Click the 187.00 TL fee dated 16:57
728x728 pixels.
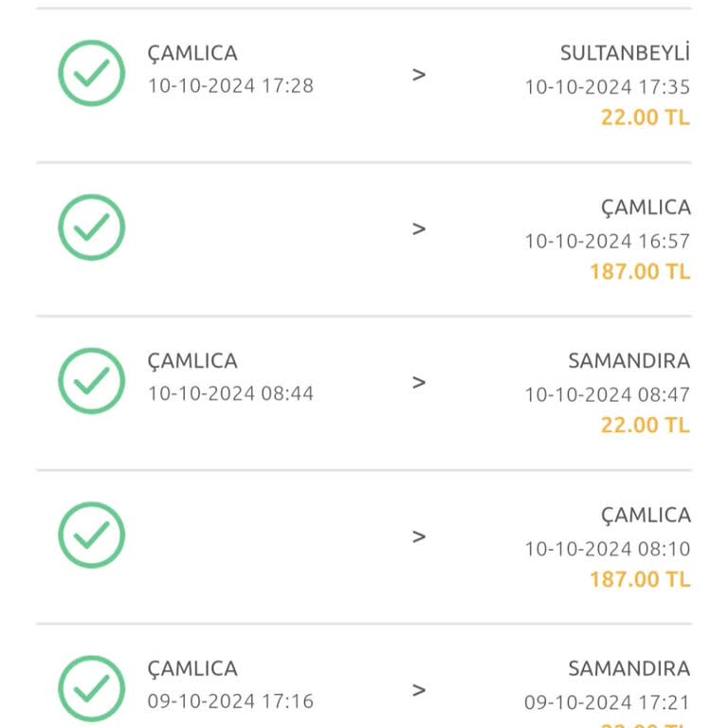tap(640, 272)
